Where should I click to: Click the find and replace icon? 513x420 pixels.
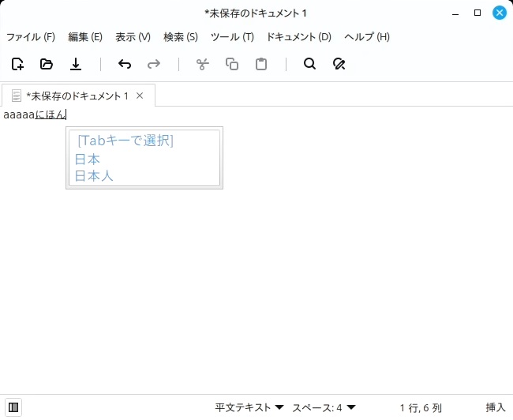[339, 64]
